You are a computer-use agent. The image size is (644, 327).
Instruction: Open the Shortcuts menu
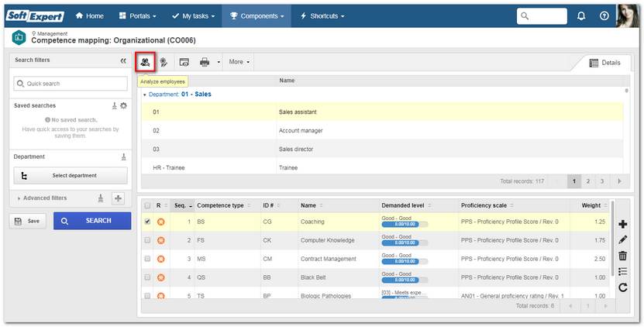pyautogui.click(x=322, y=16)
